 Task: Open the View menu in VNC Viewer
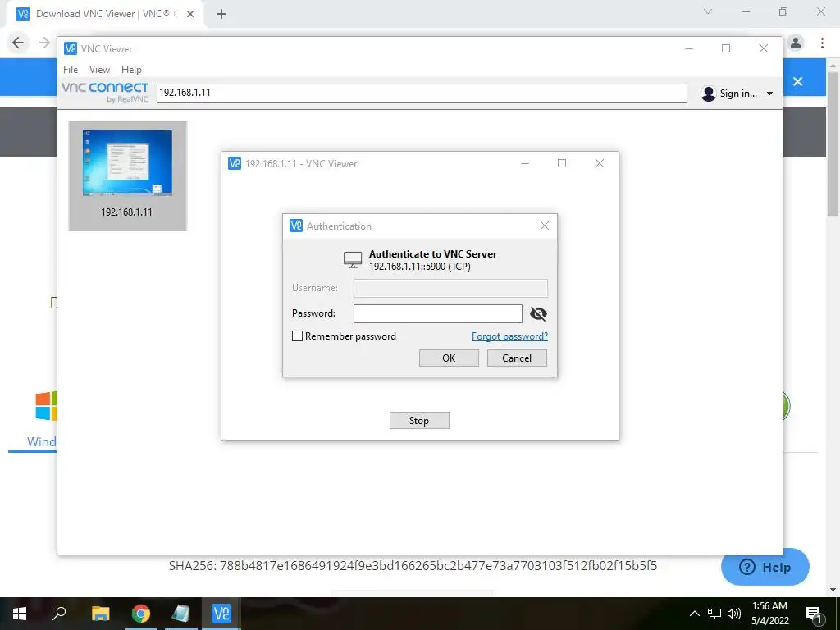pyautogui.click(x=99, y=70)
